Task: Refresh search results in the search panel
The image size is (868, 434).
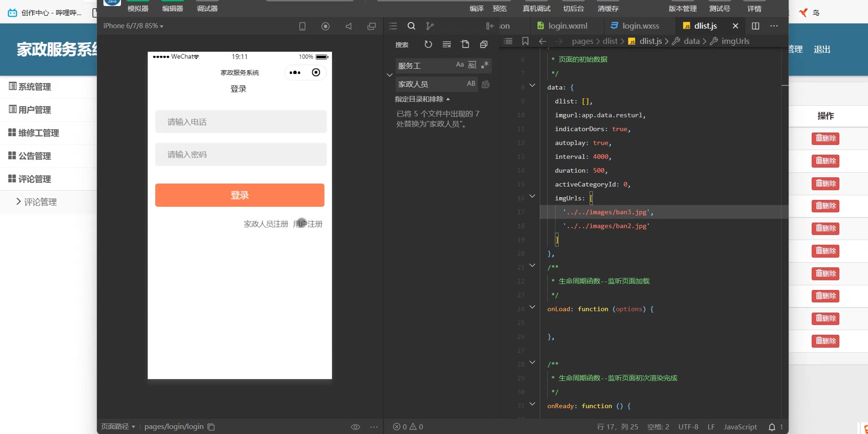Action: point(428,44)
